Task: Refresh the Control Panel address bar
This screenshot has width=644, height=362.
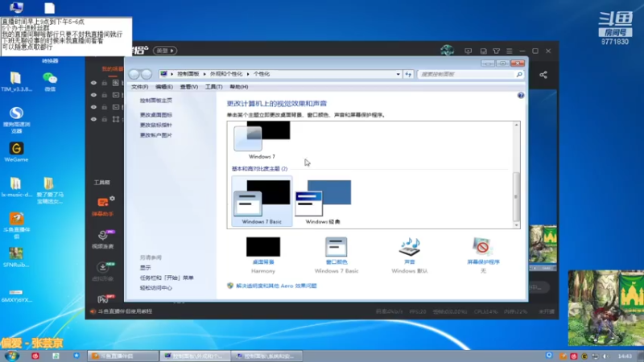Action: pos(408,74)
